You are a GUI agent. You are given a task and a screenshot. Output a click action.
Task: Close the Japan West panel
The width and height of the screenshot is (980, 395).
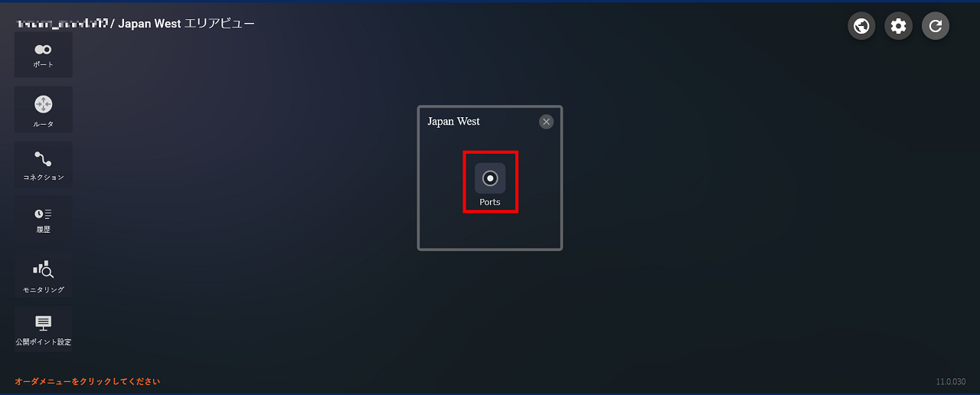pos(546,122)
